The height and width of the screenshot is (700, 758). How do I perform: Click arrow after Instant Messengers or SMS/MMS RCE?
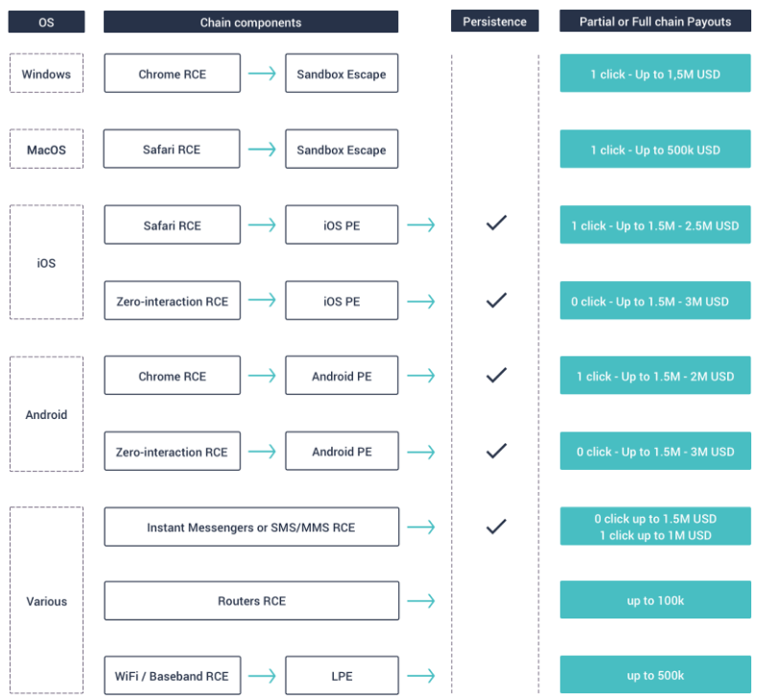(x=420, y=526)
